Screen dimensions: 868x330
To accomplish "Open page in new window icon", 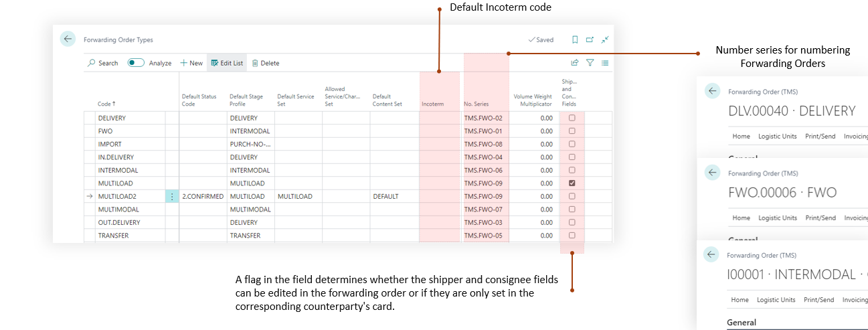I will pos(590,39).
